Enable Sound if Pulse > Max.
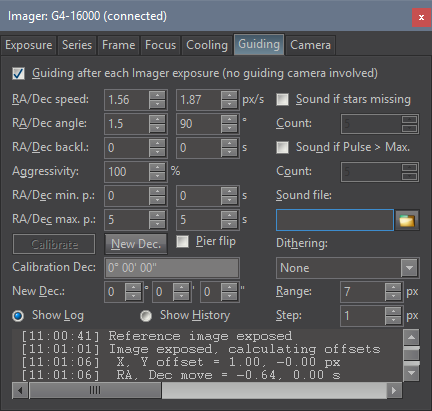This screenshot has width=432, height=411. (x=282, y=147)
